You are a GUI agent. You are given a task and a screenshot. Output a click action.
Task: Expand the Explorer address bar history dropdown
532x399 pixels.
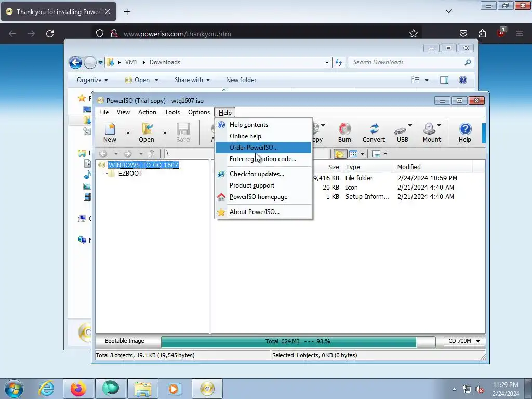[x=327, y=62]
